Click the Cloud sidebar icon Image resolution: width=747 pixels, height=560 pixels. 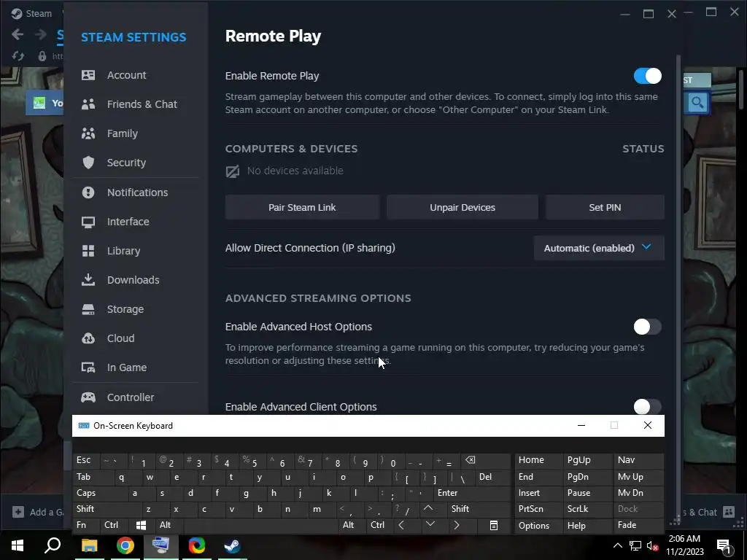click(88, 338)
